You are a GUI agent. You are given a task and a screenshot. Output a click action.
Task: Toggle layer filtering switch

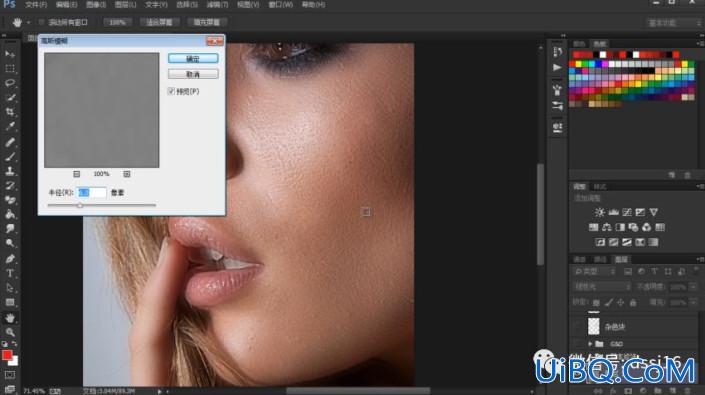tap(696, 271)
